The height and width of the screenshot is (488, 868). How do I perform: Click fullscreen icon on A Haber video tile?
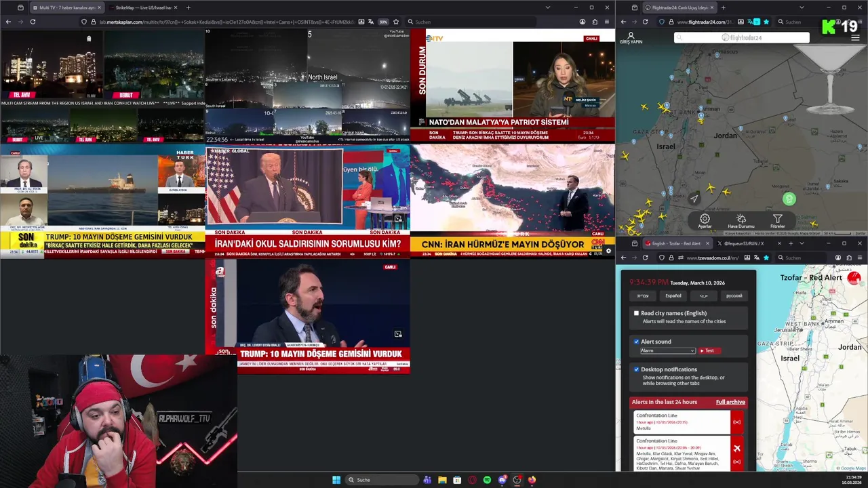[x=398, y=334]
